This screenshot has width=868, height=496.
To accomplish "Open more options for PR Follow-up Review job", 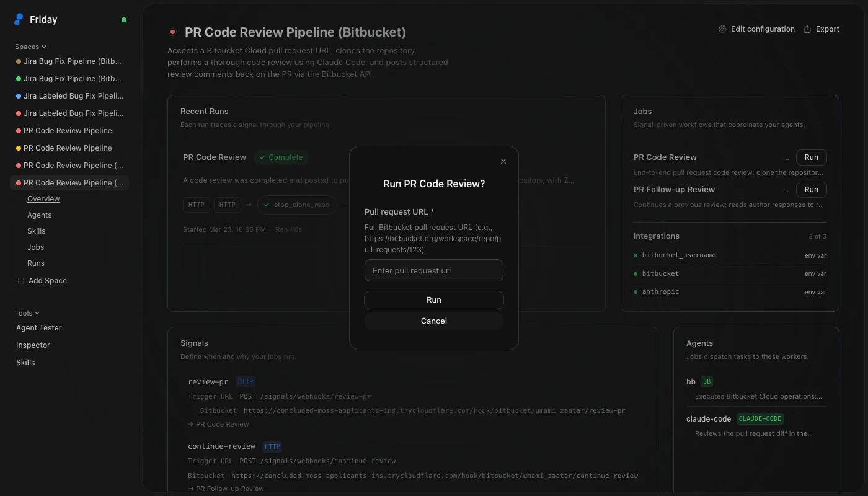I will pyautogui.click(x=786, y=190).
